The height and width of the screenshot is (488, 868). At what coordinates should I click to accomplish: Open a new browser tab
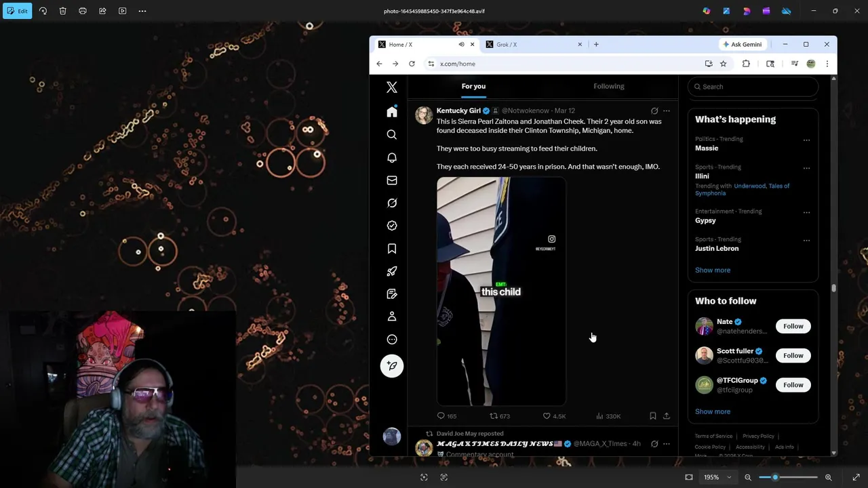(596, 45)
